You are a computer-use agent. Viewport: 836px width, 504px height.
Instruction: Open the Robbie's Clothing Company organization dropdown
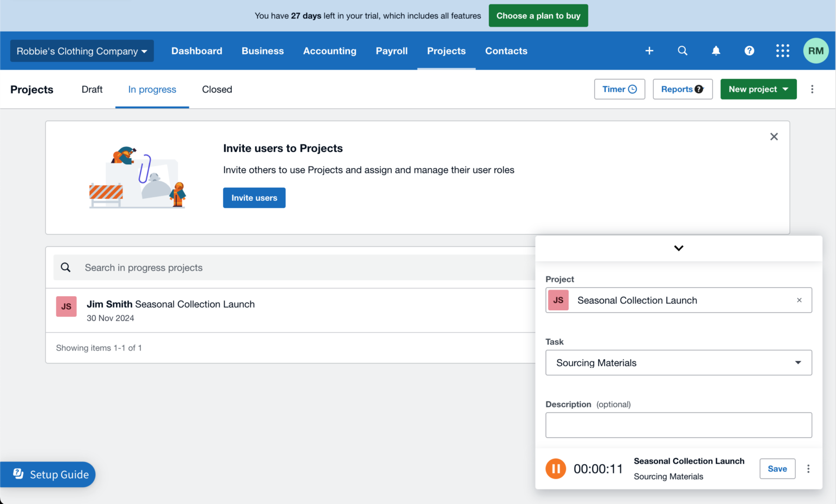[82, 51]
